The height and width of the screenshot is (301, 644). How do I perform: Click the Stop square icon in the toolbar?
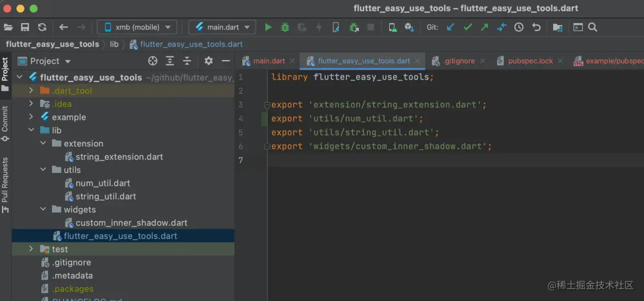[x=370, y=27]
